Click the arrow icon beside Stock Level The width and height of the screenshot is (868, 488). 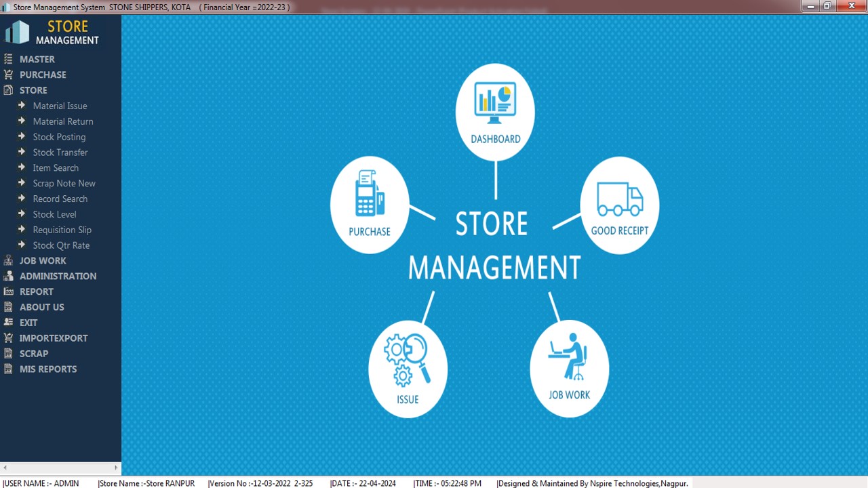[22, 214]
